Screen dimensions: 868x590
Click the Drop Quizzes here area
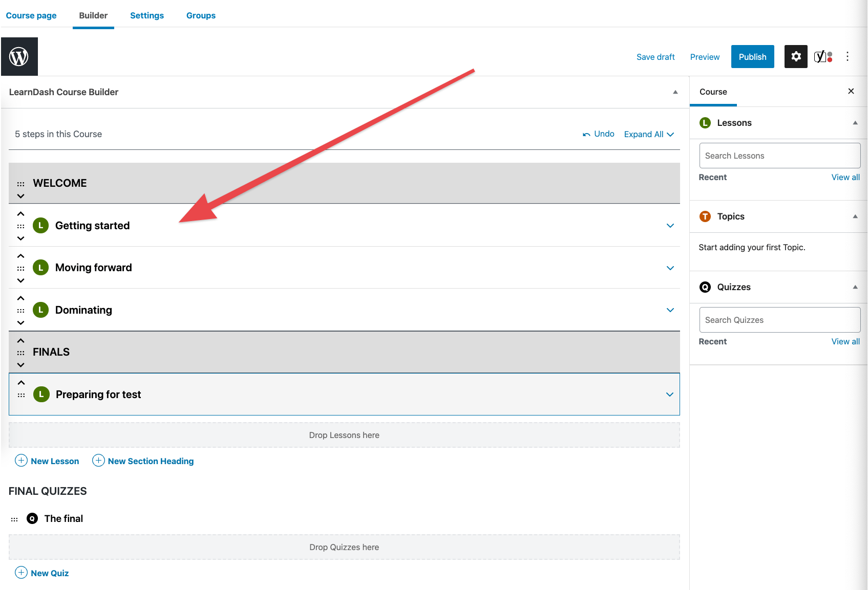[344, 547]
